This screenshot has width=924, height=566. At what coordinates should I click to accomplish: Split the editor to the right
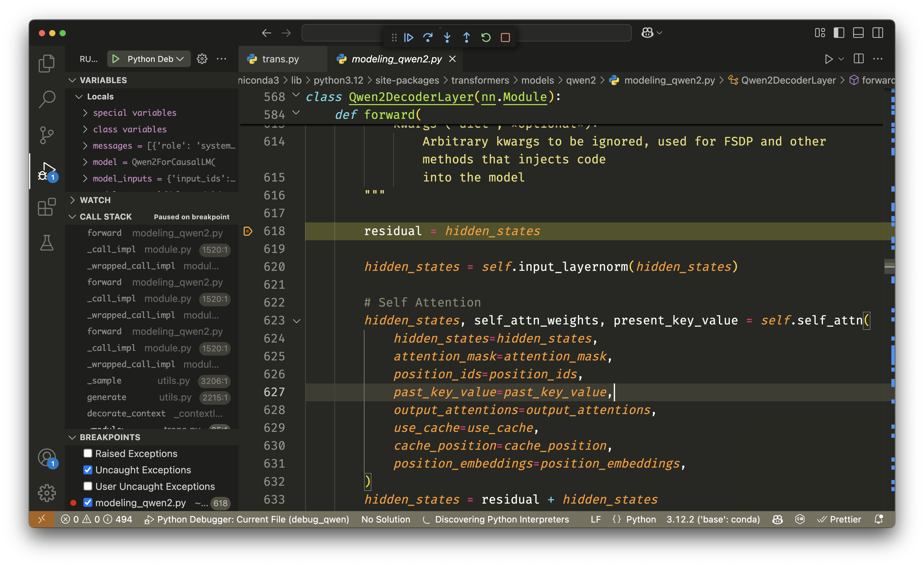click(x=859, y=59)
